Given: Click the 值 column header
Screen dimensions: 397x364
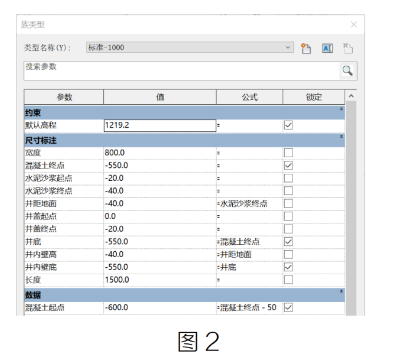Looking at the screenshot, I should click(x=160, y=97).
